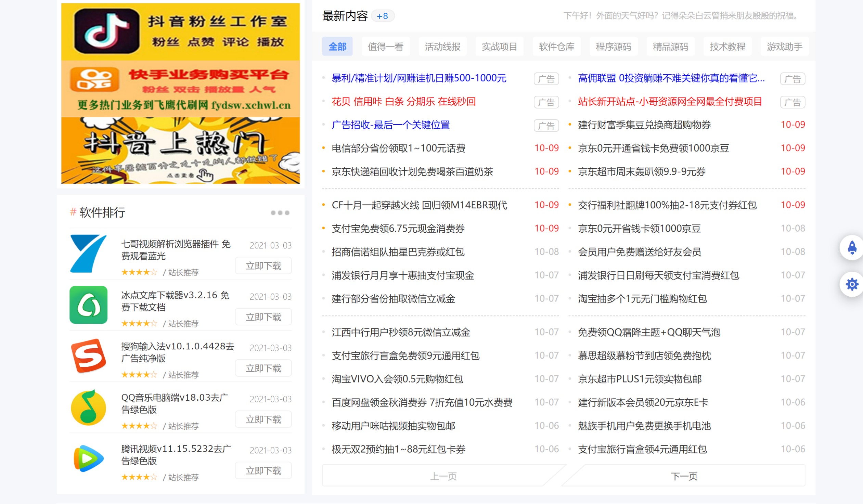Select the 游戏助手 tab

(784, 47)
